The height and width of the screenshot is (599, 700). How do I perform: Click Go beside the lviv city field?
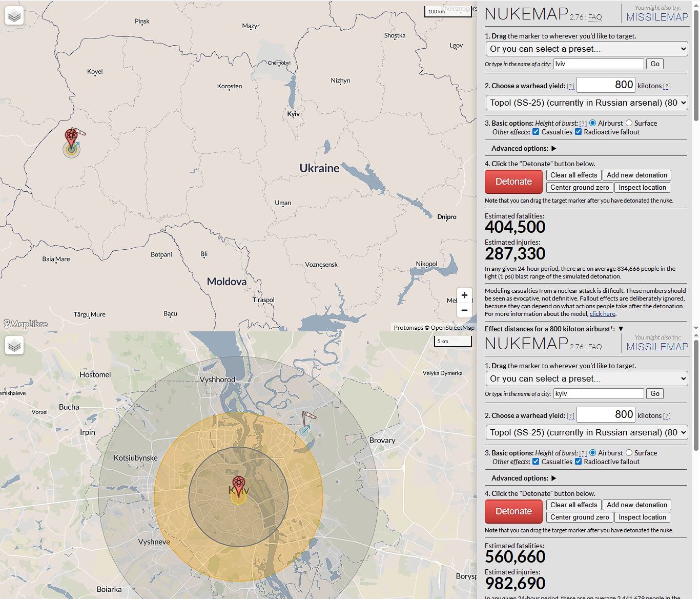coord(655,64)
